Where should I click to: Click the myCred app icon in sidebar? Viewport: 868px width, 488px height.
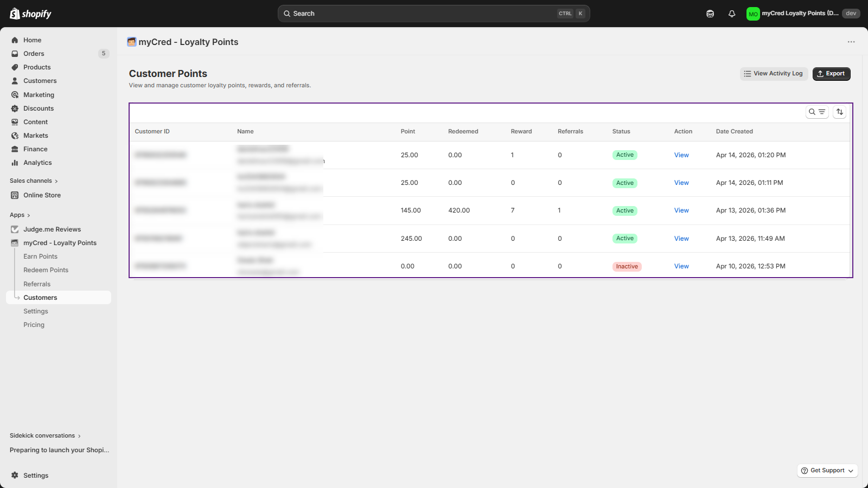pyautogui.click(x=15, y=243)
